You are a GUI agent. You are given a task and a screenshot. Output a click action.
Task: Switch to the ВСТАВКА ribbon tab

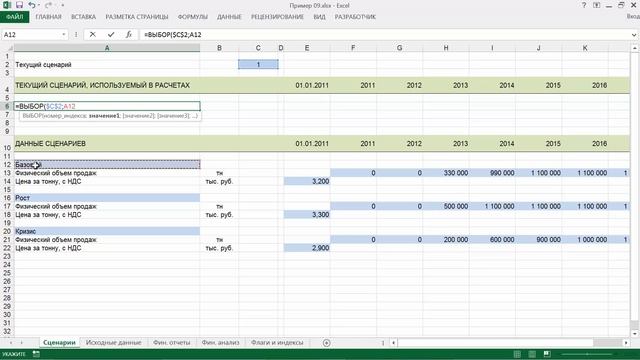click(x=83, y=17)
